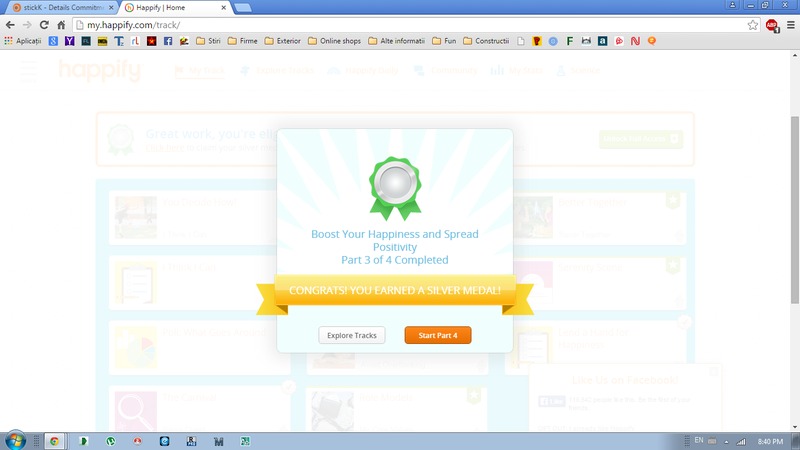Expand the Constructii bookmarks folder
The image size is (800, 450).
[x=486, y=41]
